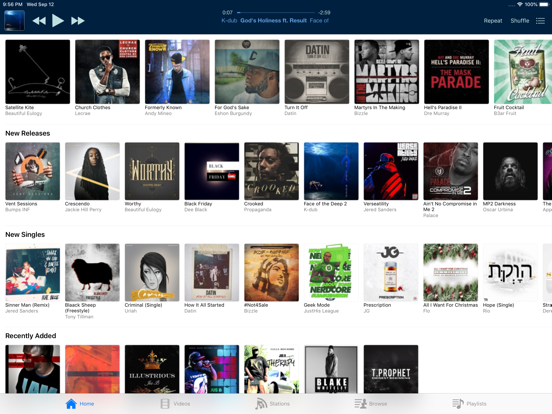Open the Illustrious recently added cover
Image resolution: width=552 pixels, height=414 pixels.
pos(152,369)
